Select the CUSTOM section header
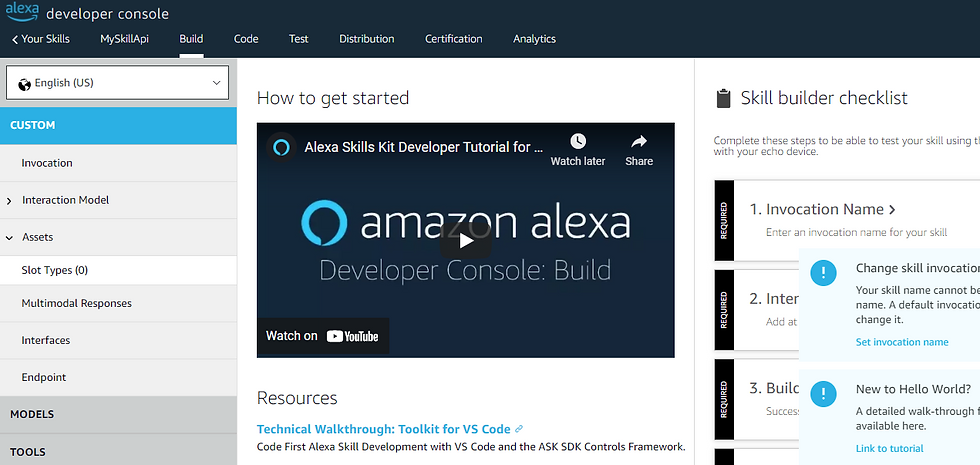This screenshot has width=980, height=465. [118, 126]
